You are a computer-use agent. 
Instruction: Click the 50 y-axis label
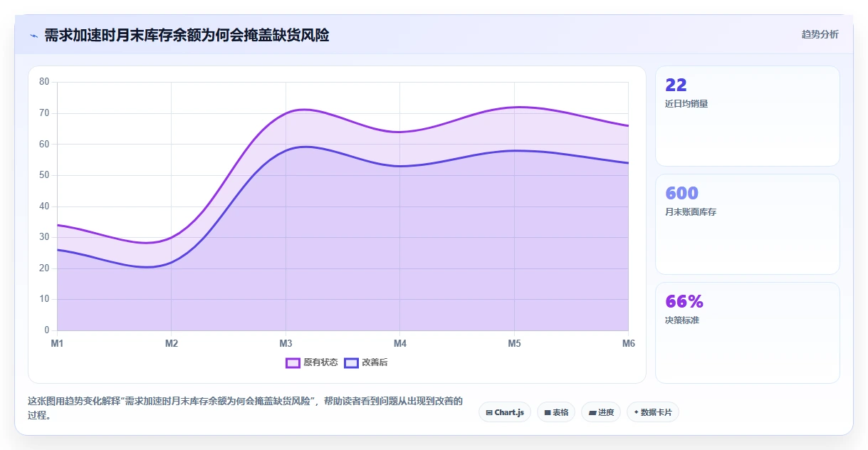(x=44, y=175)
